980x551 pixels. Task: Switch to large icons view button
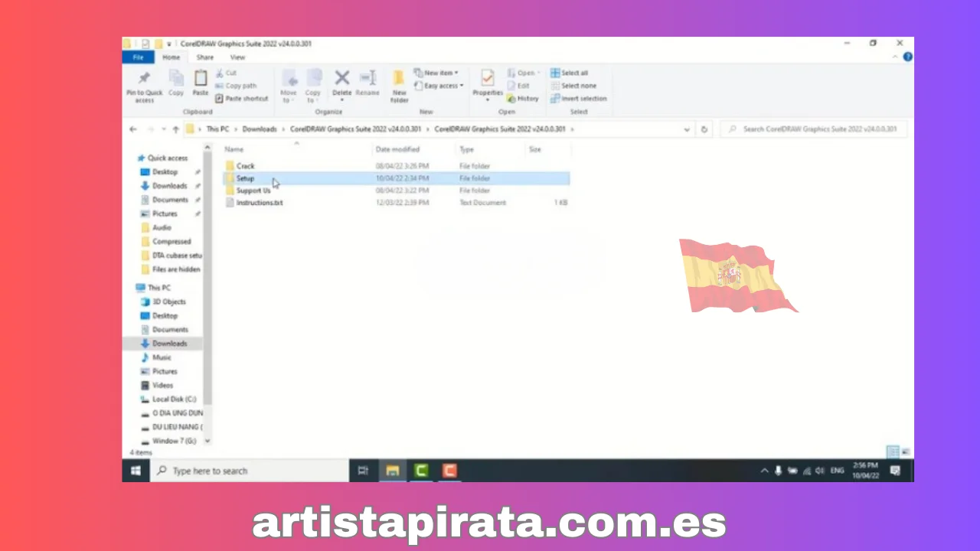pos(906,452)
